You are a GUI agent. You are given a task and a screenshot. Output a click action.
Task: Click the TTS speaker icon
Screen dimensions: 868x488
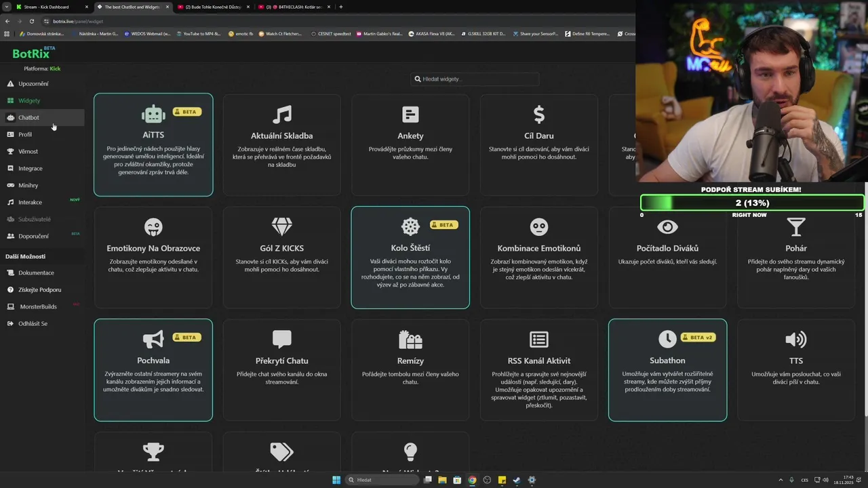tap(796, 339)
